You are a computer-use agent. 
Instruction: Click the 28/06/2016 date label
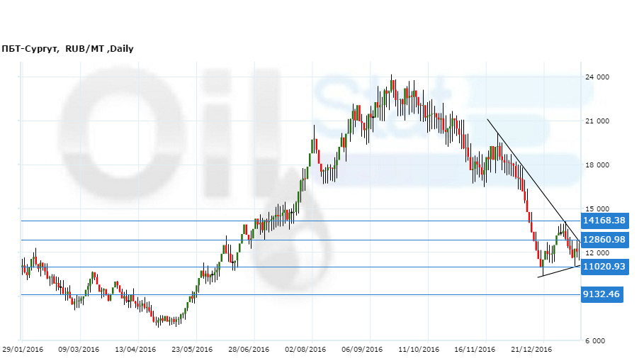click(249, 349)
